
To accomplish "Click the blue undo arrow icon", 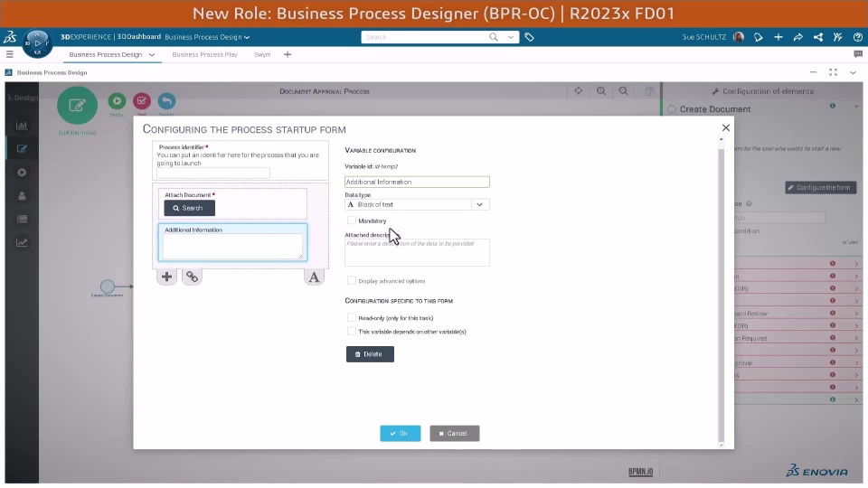I will click(166, 100).
